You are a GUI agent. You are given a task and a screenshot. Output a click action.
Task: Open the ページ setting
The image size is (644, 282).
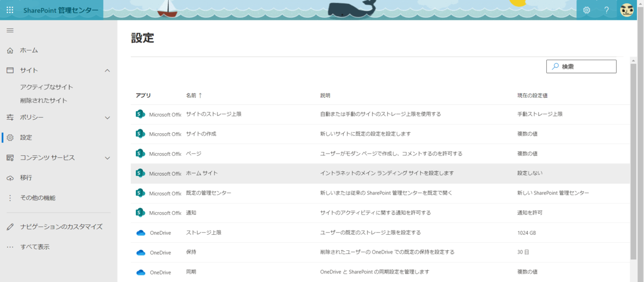(x=194, y=154)
